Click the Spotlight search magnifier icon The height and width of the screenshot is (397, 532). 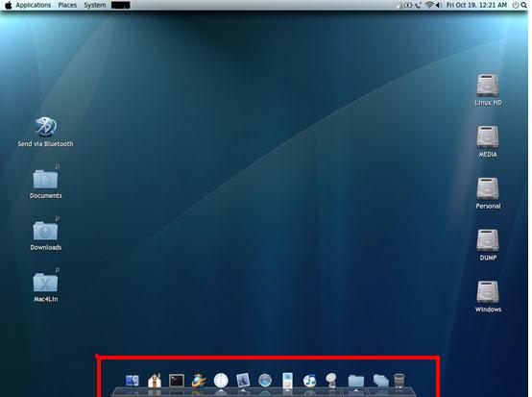(524, 5)
